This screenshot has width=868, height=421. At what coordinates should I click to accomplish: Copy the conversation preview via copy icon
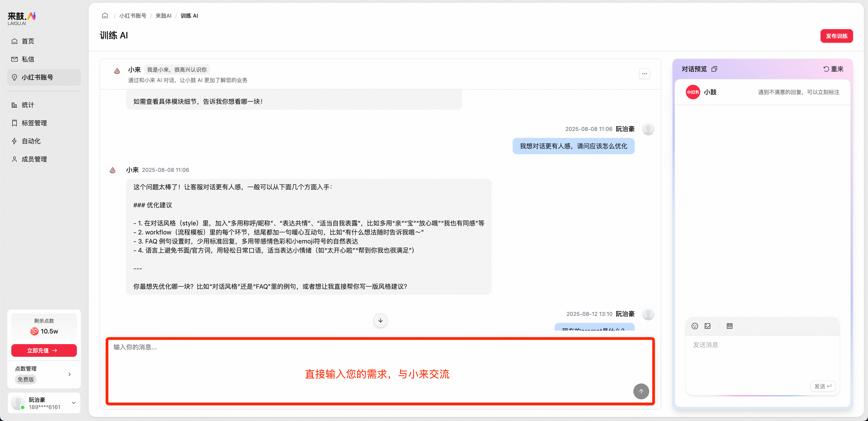pyautogui.click(x=715, y=69)
